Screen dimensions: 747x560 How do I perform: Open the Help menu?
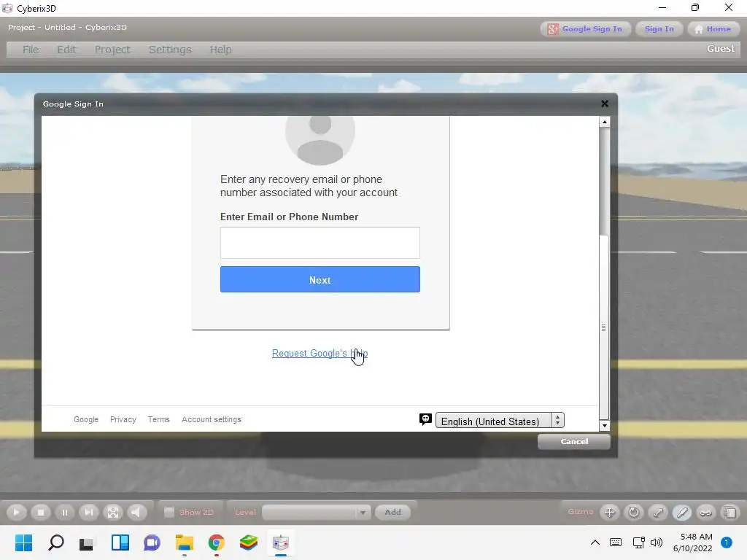[220, 50]
